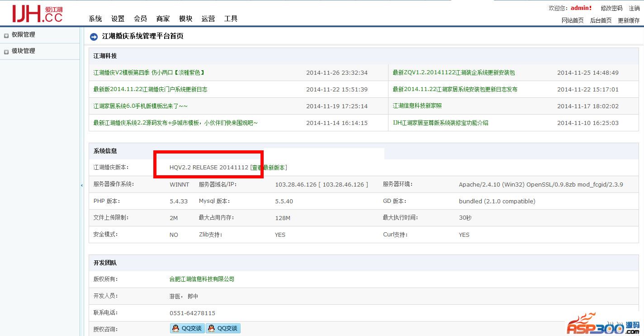Expand the 权限管理 sidebar section
The width and height of the screenshot is (644, 336).
23,35
